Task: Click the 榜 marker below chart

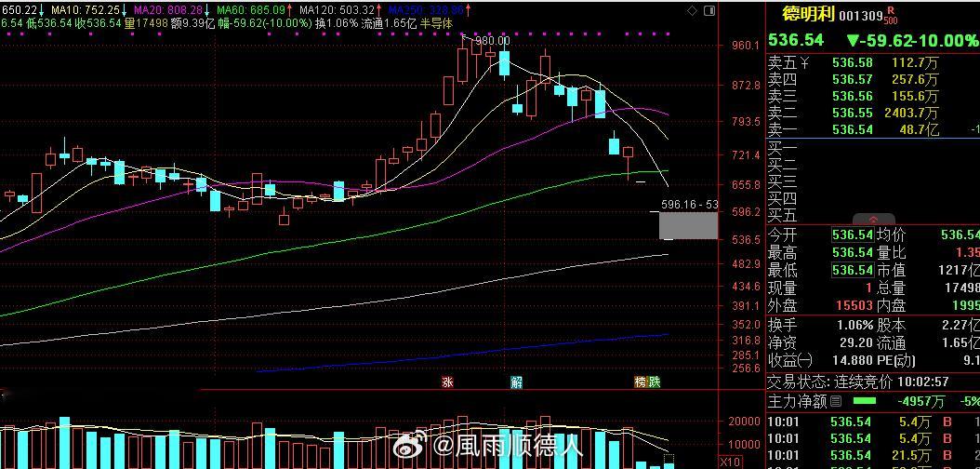Action: [x=641, y=382]
